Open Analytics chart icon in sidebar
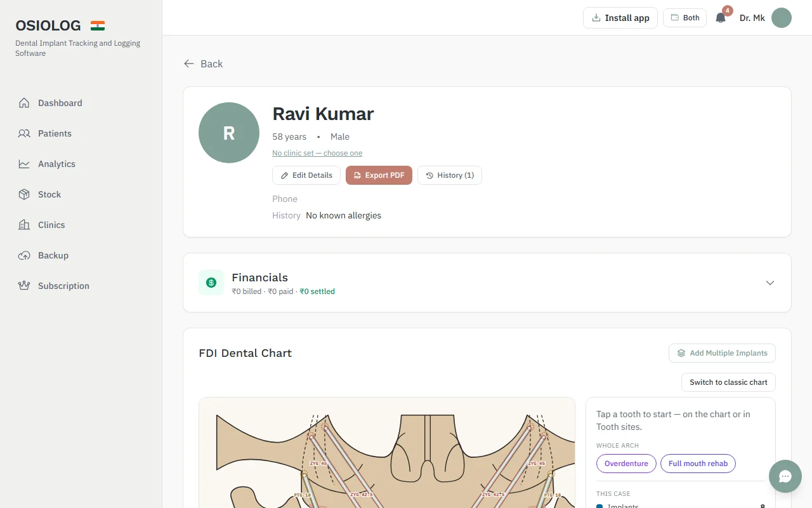Screen dimensions: 812x508 [24, 164]
